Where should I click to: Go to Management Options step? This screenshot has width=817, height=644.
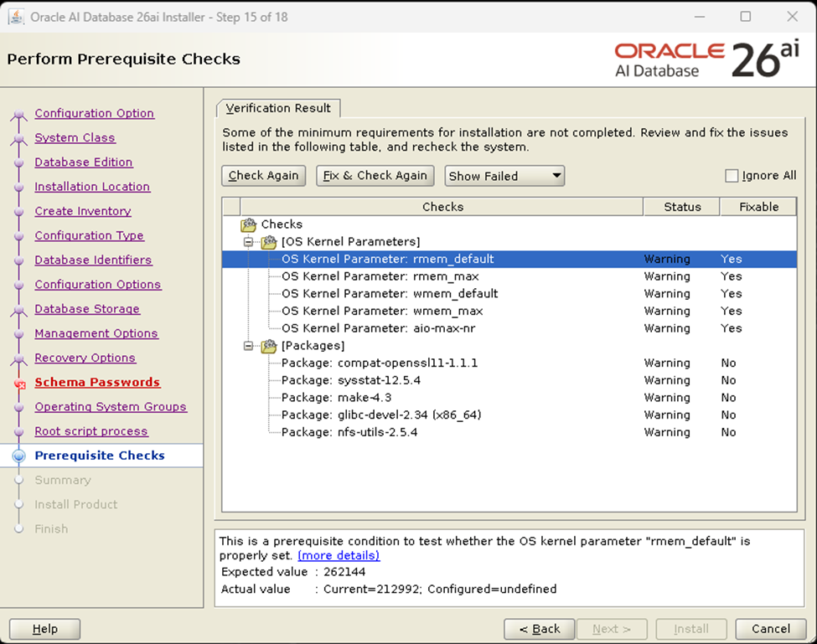tap(96, 333)
